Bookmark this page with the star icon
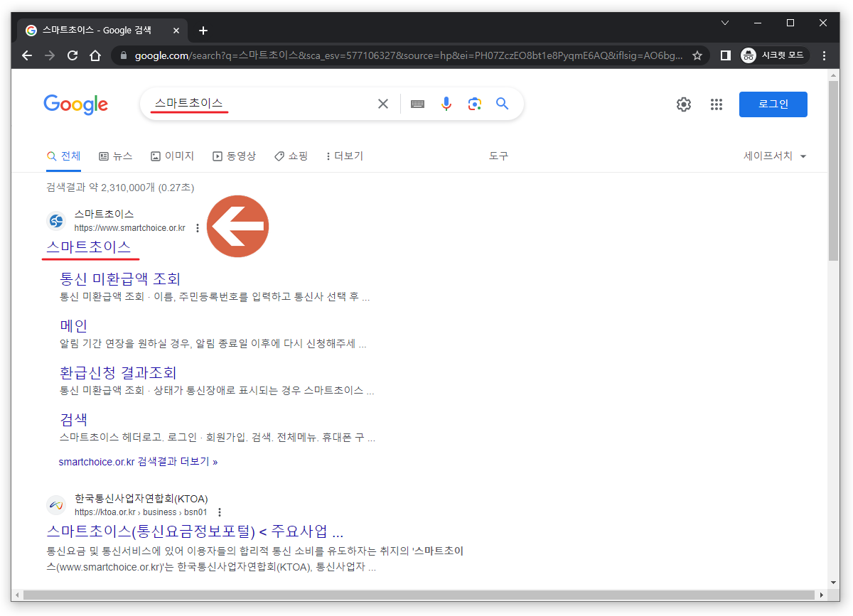Screen dimensions: 853x616 tap(697, 55)
